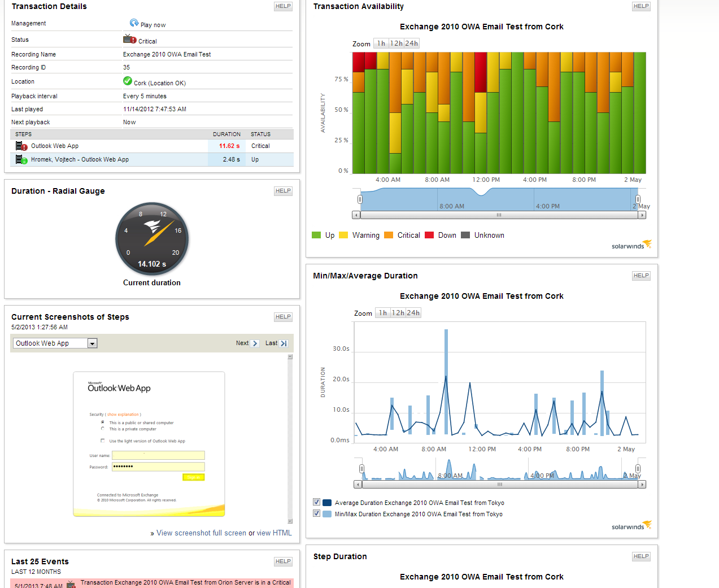Select 1h zoom on duration chart
This screenshot has width=719, height=588.
click(x=383, y=313)
